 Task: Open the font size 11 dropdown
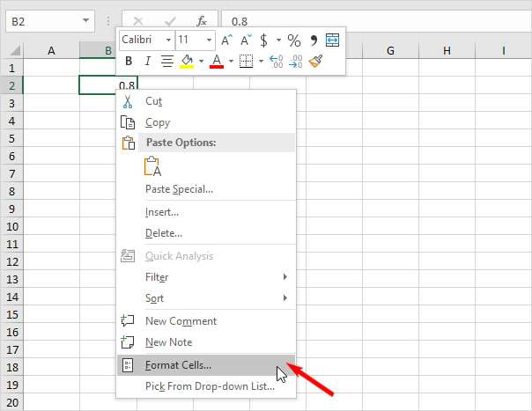209,40
